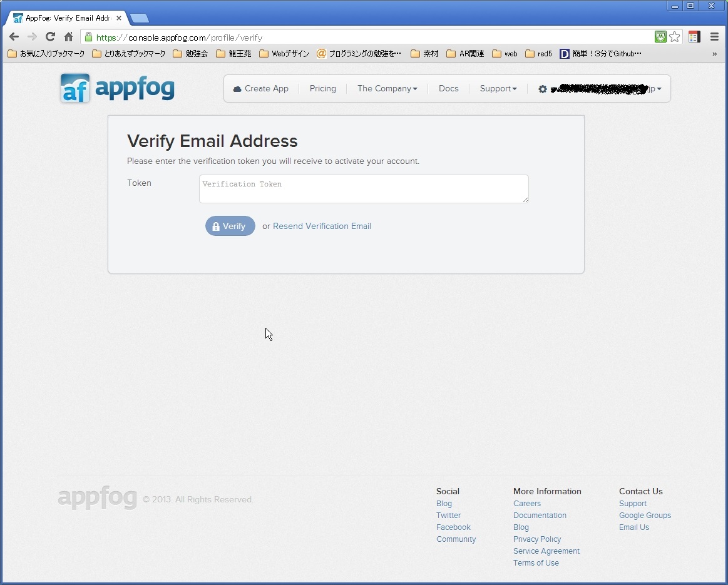Bookmark this page with the star icon

[x=675, y=37]
